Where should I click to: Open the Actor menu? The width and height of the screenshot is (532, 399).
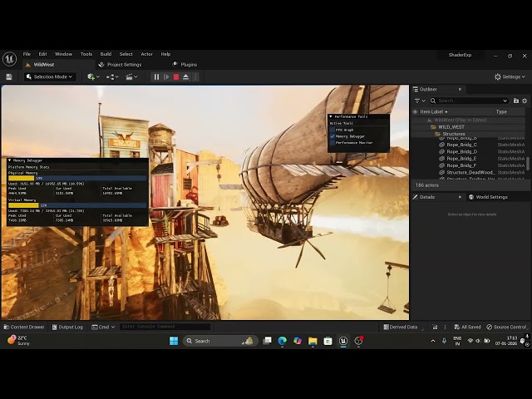click(146, 54)
